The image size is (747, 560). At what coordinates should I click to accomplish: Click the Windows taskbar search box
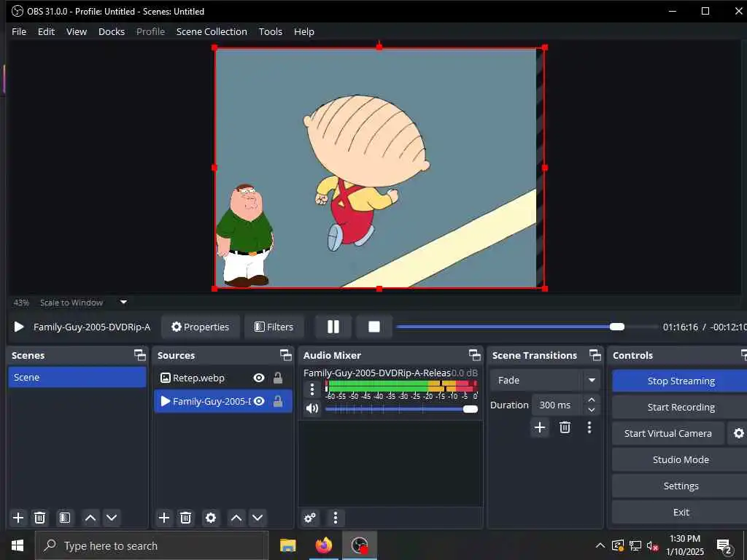pyautogui.click(x=152, y=545)
